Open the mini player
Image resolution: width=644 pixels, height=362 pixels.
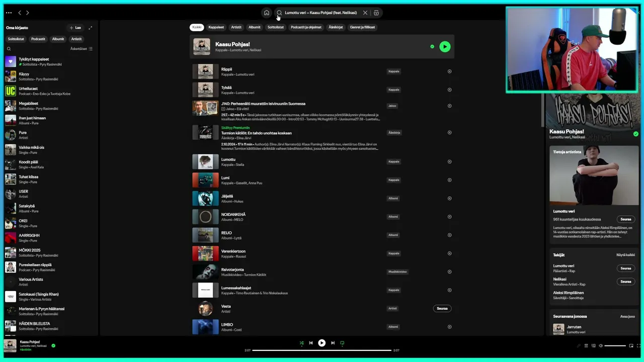[631, 346]
